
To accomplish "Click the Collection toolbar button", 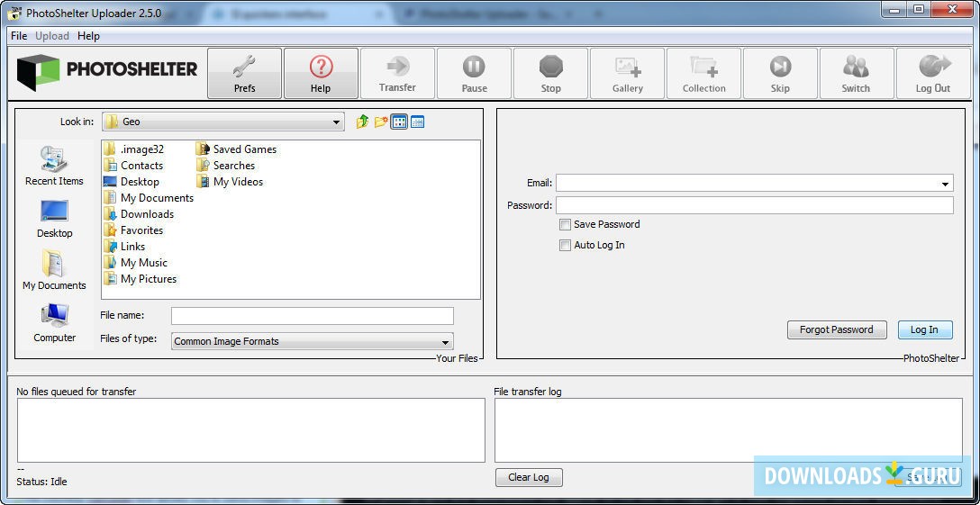I will 703,73.
